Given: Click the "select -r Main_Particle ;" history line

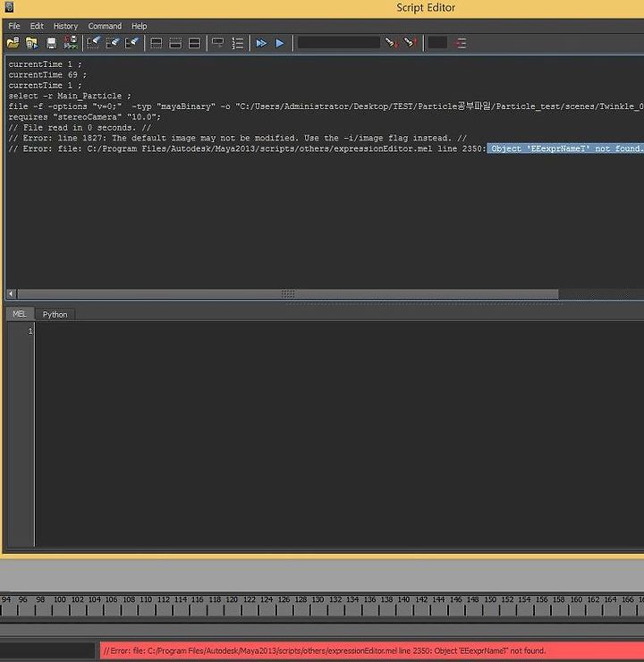Looking at the screenshot, I should click(x=70, y=96).
